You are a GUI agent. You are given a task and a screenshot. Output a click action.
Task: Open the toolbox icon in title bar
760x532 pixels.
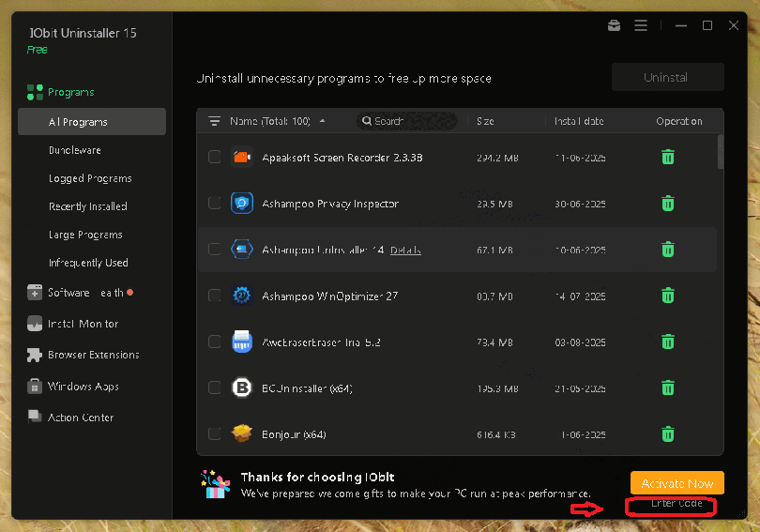coord(615,25)
